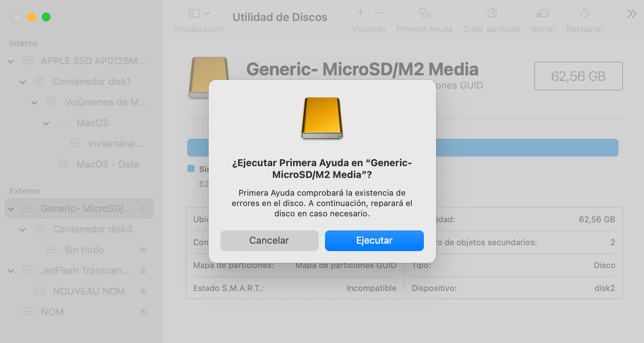Screen dimensions: 644x343
Task: Click the Crear partición pie icon
Action: coord(492,13)
